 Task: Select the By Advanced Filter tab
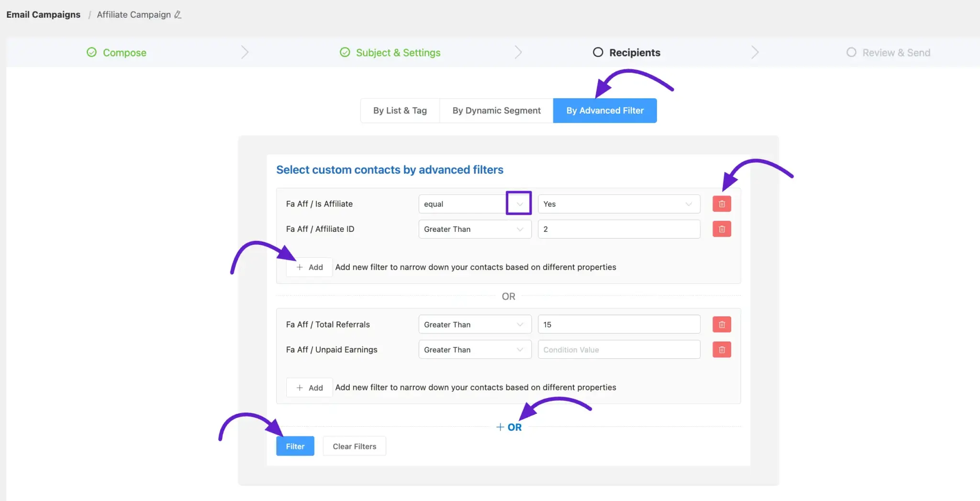click(604, 111)
